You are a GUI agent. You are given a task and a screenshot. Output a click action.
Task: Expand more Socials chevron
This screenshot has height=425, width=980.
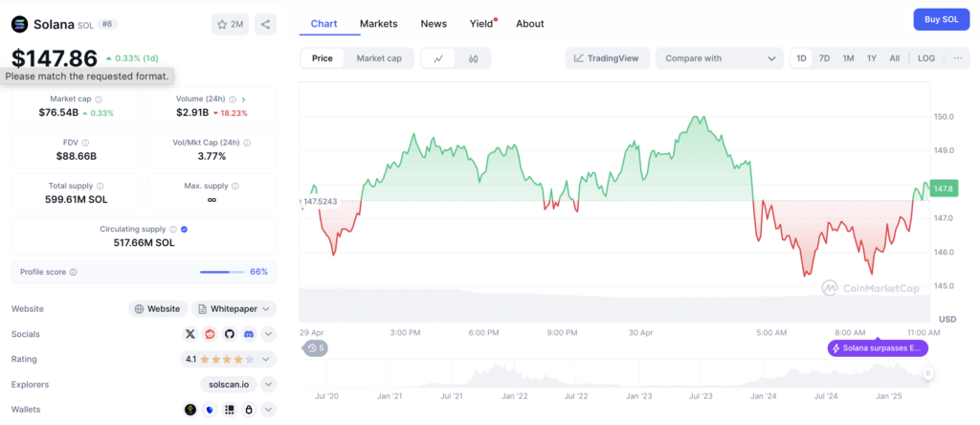(268, 334)
